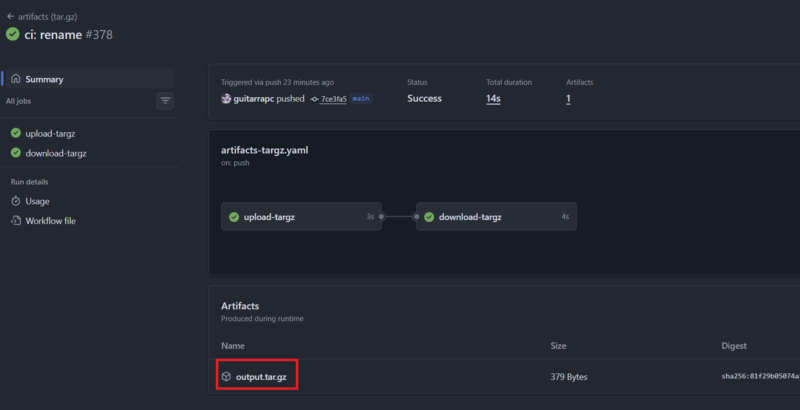Click upload-targz sidebar success check icon
Screen dimensions: 800x410
tap(16, 133)
